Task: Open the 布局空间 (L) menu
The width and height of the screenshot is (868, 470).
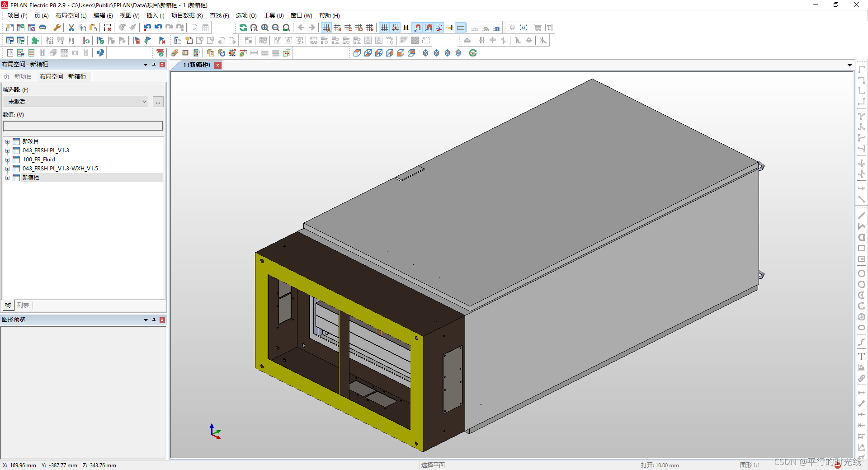Action: tap(71, 15)
